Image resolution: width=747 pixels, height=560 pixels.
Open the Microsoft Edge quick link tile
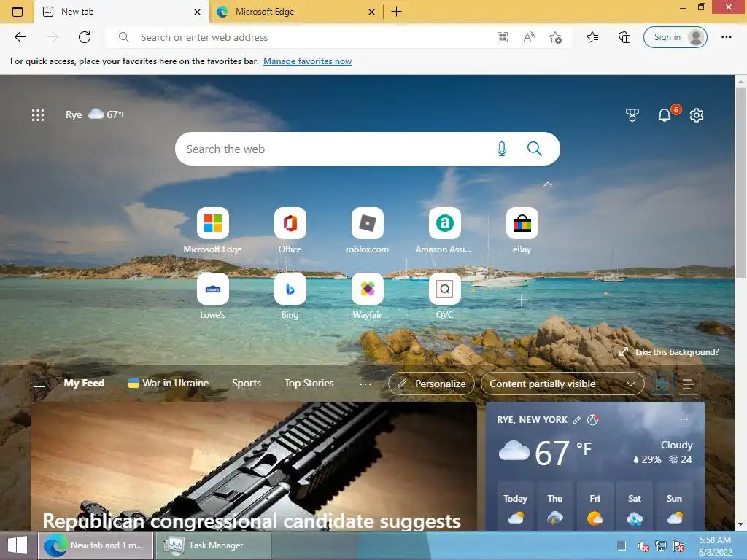212,230
